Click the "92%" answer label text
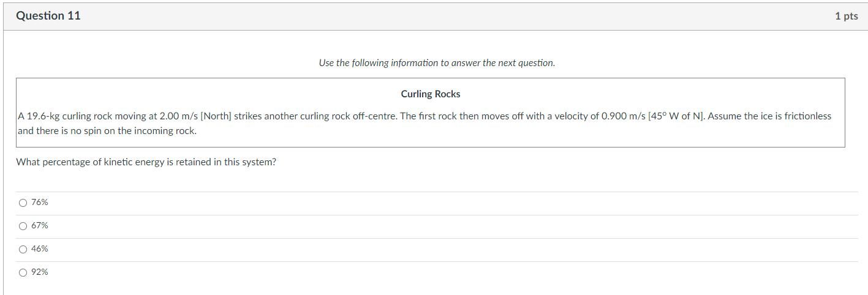Viewport: 868px width, 295px height. click(40, 272)
